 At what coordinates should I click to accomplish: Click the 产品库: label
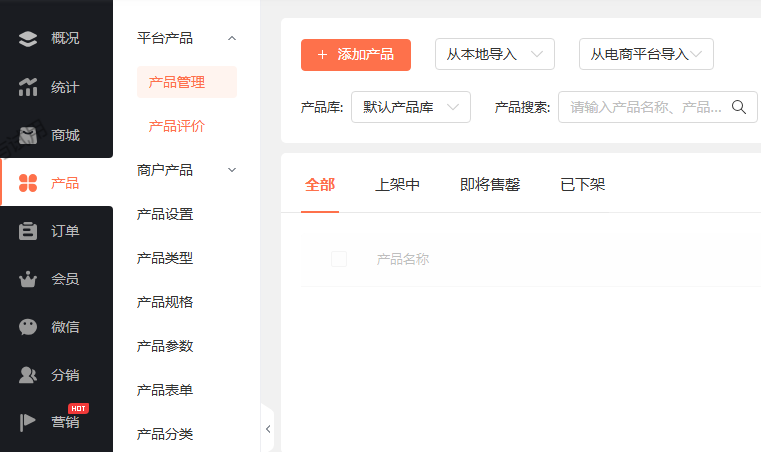322,107
